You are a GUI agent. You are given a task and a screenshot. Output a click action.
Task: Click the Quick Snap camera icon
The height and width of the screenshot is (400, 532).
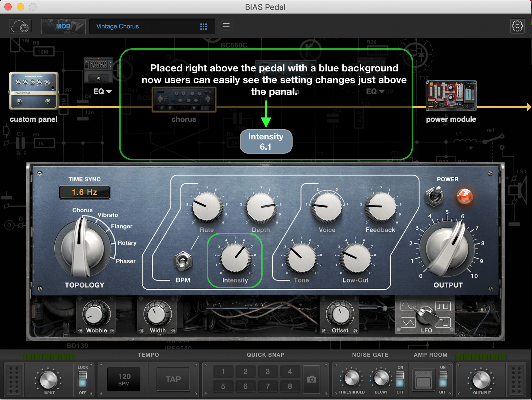(311, 379)
